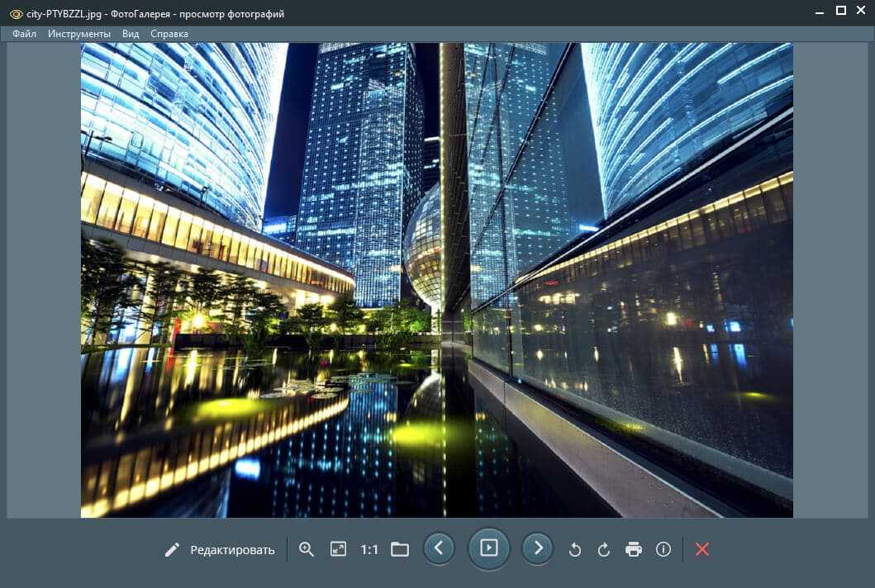Image resolution: width=875 pixels, height=588 pixels.
Task: Open the Файл menu
Action: tap(24, 34)
